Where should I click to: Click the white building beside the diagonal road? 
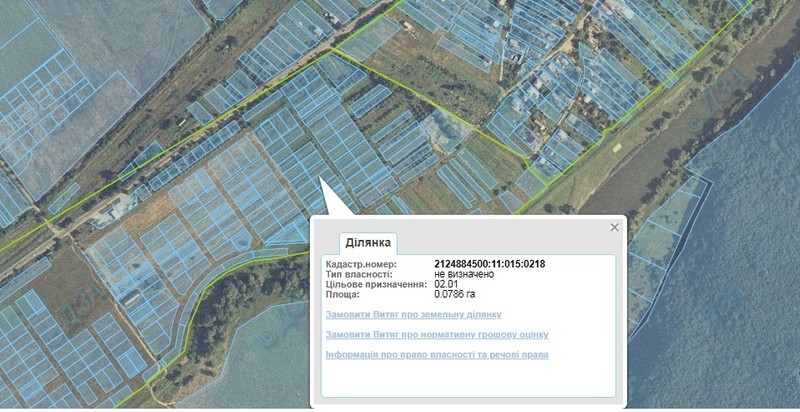[x=113, y=211]
